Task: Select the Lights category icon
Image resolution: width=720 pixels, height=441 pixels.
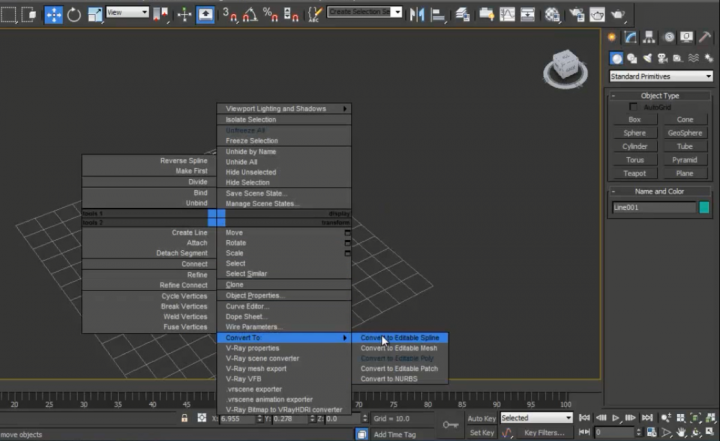Action: coord(646,58)
